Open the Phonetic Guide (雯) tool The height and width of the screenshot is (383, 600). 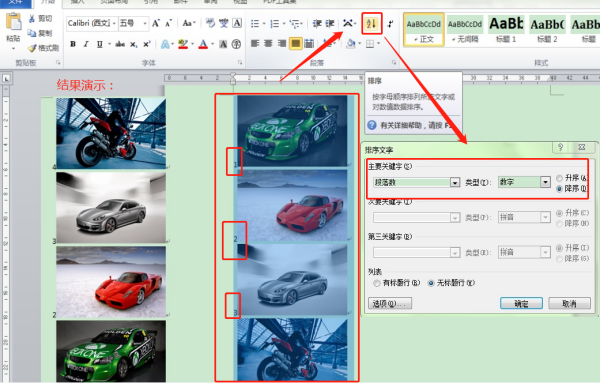click(x=223, y=23)
